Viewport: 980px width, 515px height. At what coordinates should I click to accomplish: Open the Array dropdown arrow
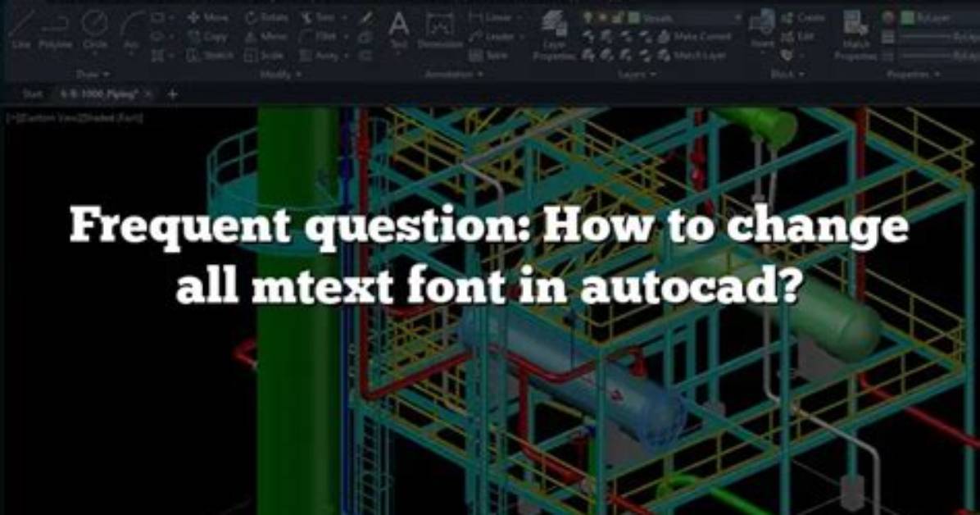click(347, 56)
